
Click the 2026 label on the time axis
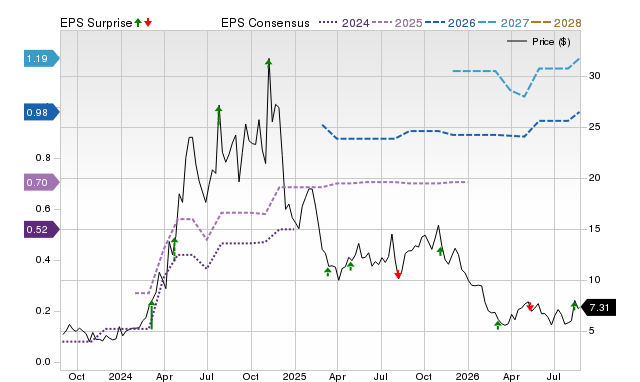click(x=468, y=376)
